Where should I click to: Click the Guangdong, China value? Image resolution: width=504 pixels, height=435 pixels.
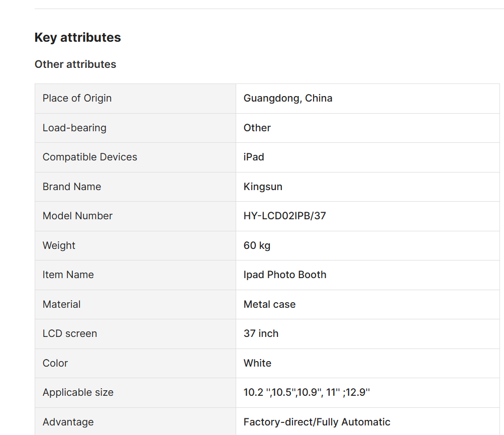(x=288, y=98)
